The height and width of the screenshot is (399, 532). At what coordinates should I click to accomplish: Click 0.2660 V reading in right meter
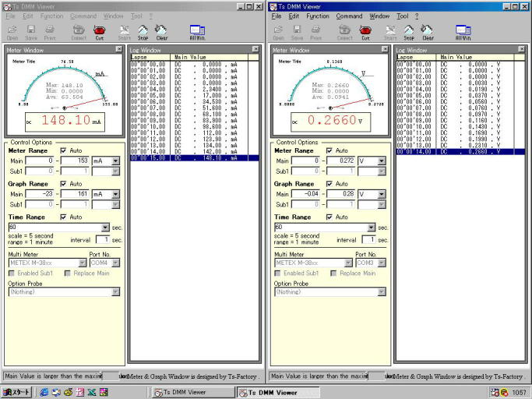pyautogui.click(x=331, y=122)
